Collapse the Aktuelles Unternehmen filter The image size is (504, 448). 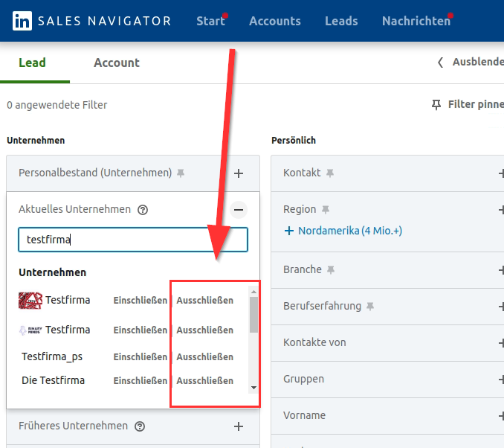tap(239, 210)
